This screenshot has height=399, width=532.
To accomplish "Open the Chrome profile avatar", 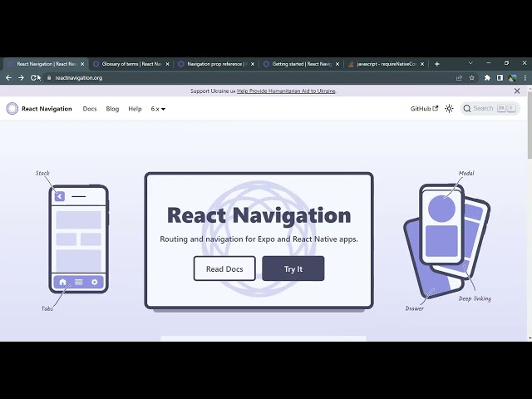I will 512,77.
